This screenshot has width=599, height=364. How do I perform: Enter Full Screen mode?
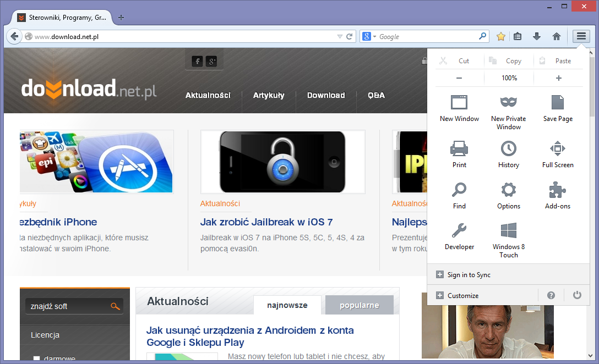[558, 154]
